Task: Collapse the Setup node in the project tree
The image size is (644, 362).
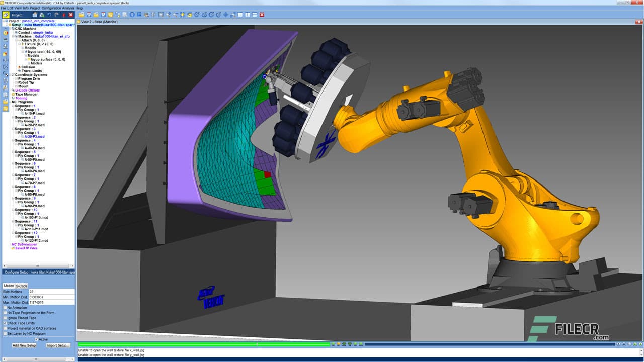Action: coord(7,24)
